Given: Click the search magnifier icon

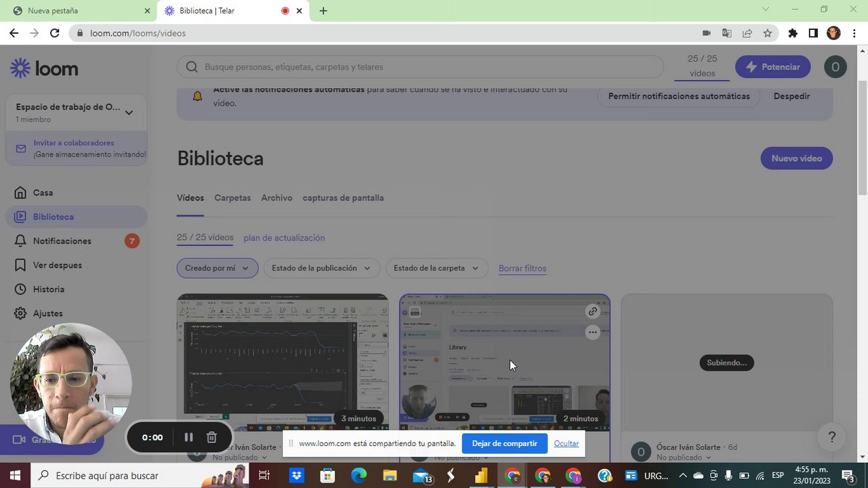Looking at the screenshot, I should click(x=192, y=67).
